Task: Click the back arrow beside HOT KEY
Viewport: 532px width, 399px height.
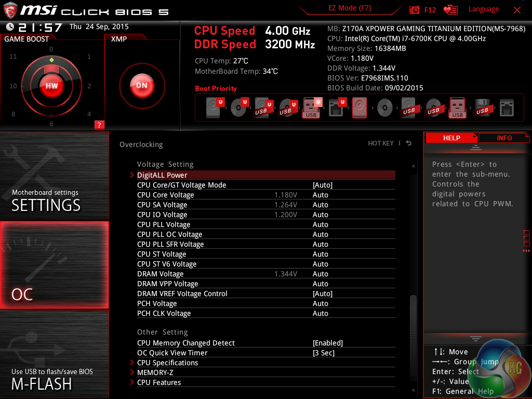Action: pyautogui.click(x=409, y=143)
